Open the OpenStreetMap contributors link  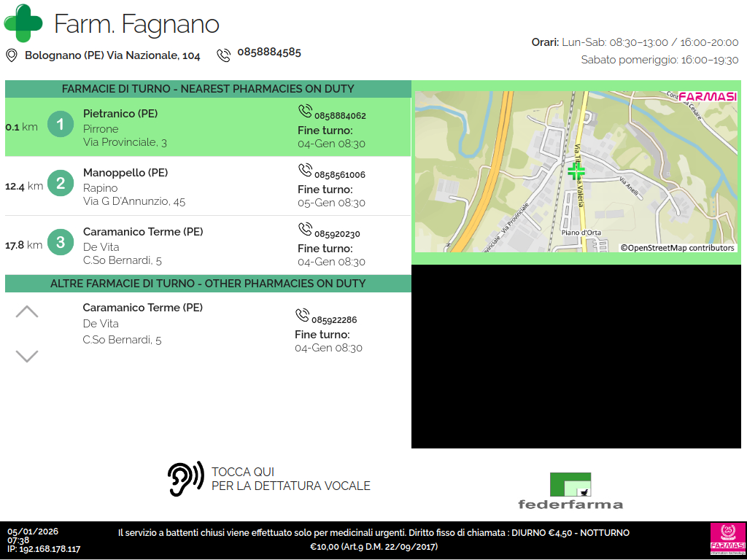click(678, 248)
